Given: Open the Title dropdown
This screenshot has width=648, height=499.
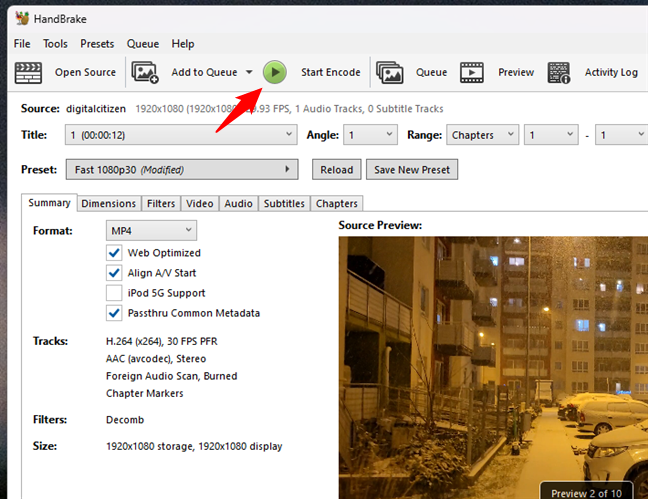Looking at the screenshot, I should pos(181,135).
